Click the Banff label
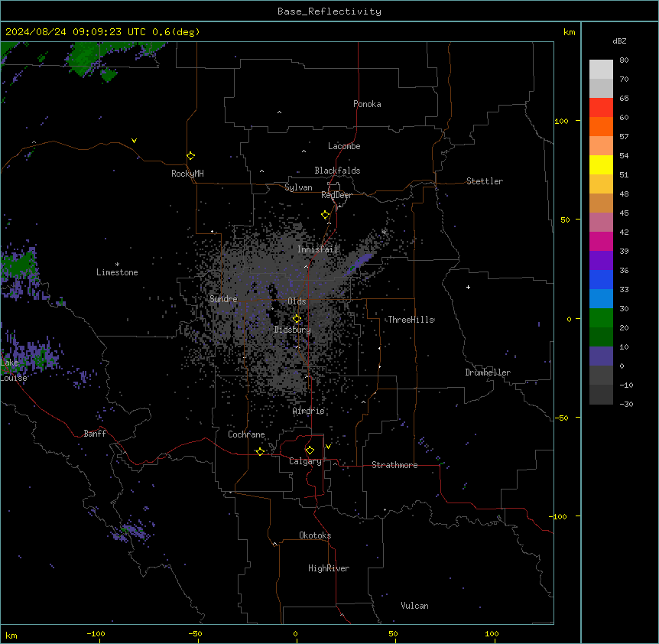The image size is (659, 644). (x=95, y=434)
